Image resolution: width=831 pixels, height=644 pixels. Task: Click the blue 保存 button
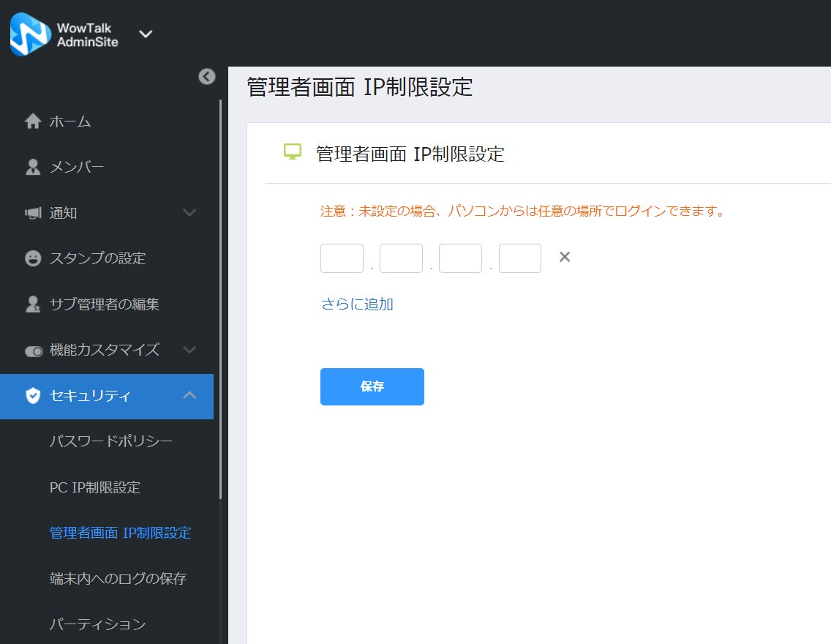point(372,386)
